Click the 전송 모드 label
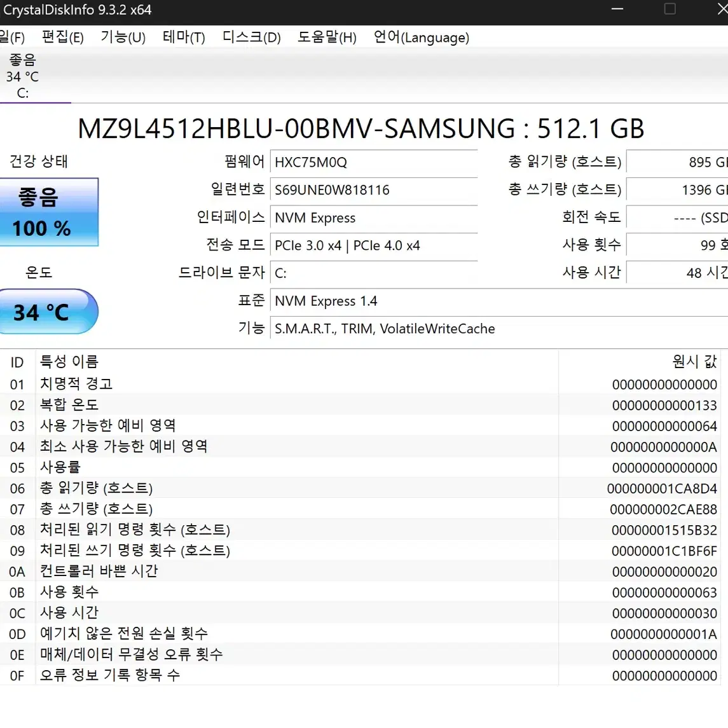This screenshot has height=728, width=728. 235,244
